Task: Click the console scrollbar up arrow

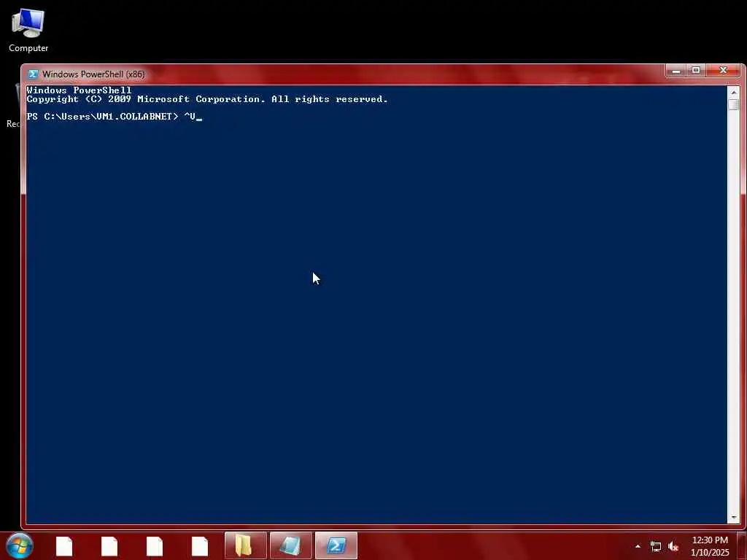Action: point(734,92)
